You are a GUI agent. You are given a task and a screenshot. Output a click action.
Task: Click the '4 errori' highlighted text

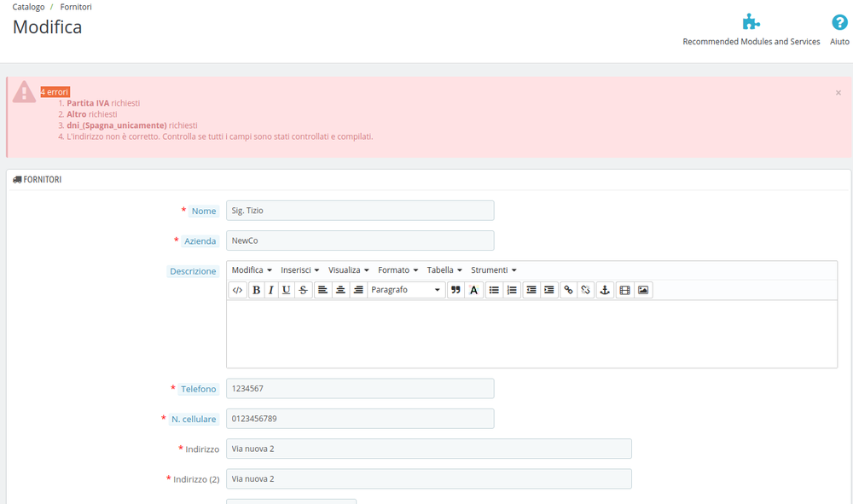[x=55, y=92]
